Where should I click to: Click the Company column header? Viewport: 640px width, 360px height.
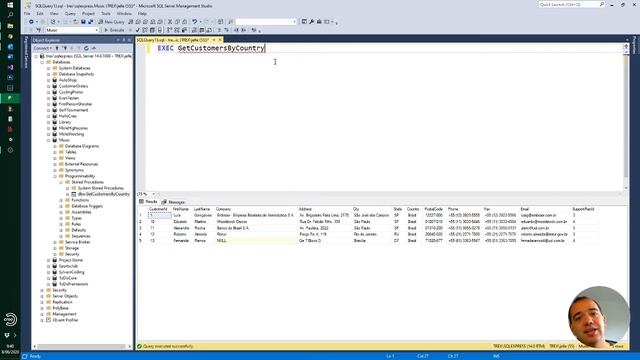click(256, 209)
